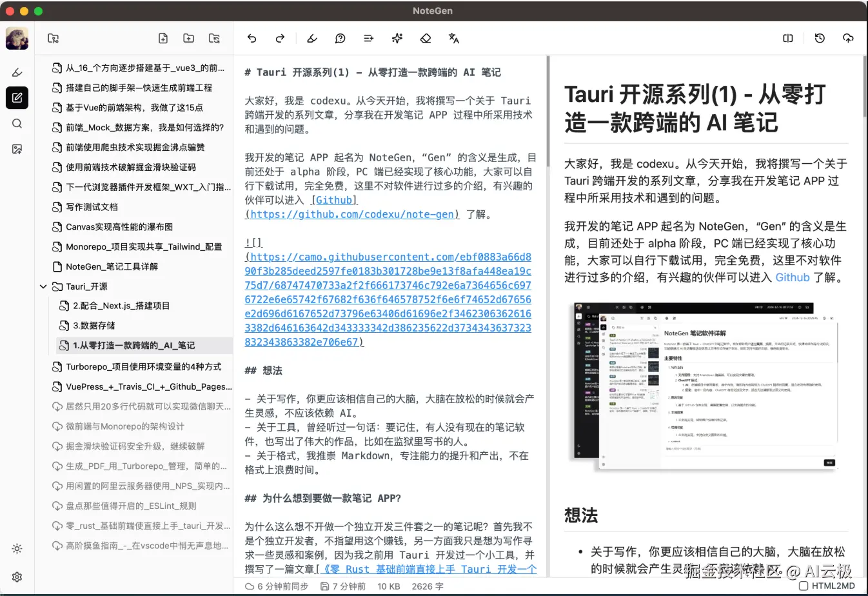Click the eraser icon in the editor toolbar

coord(426,39)
